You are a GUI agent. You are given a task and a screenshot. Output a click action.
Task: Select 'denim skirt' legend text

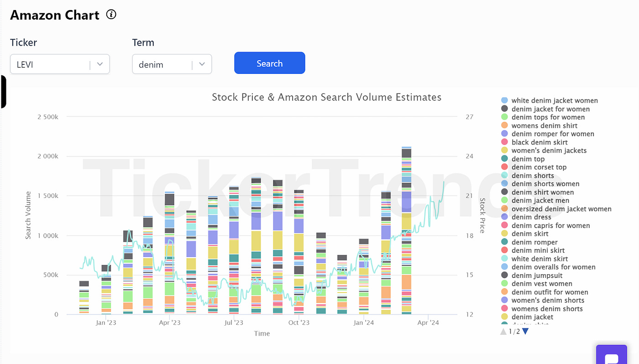(530, 234)
